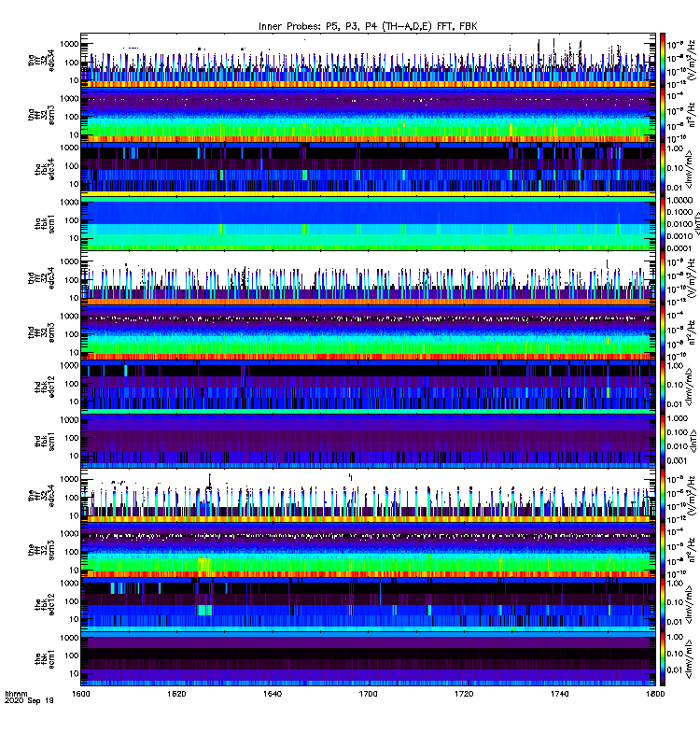700x747 pixels.
Task: Click the "tha fbk edc34" panel label
Action: point(45,169)
